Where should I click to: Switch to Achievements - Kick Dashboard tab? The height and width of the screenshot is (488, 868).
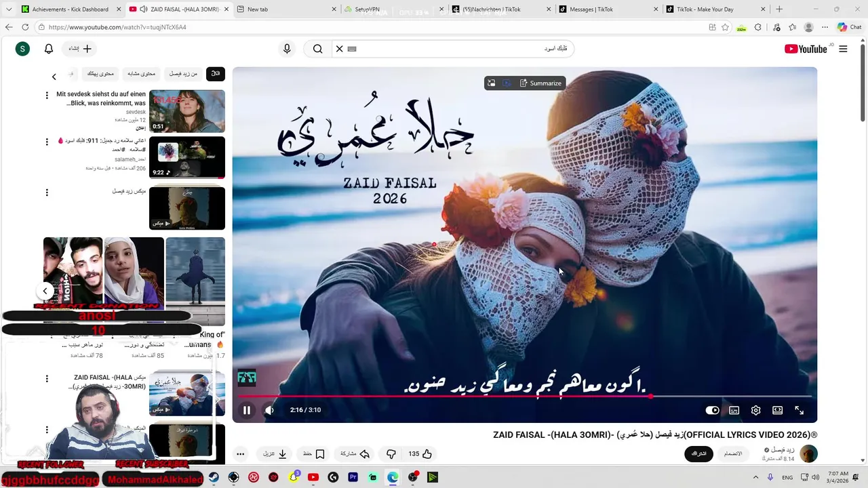70,9
